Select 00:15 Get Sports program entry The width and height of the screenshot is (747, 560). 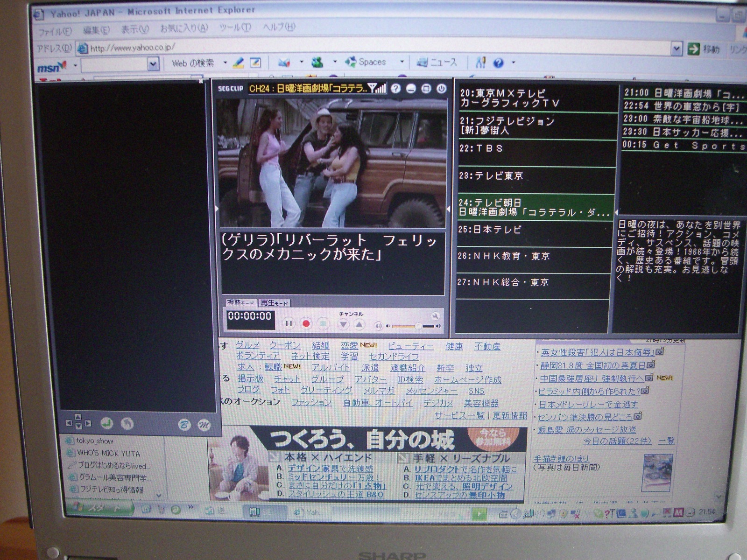pos(683,146)
